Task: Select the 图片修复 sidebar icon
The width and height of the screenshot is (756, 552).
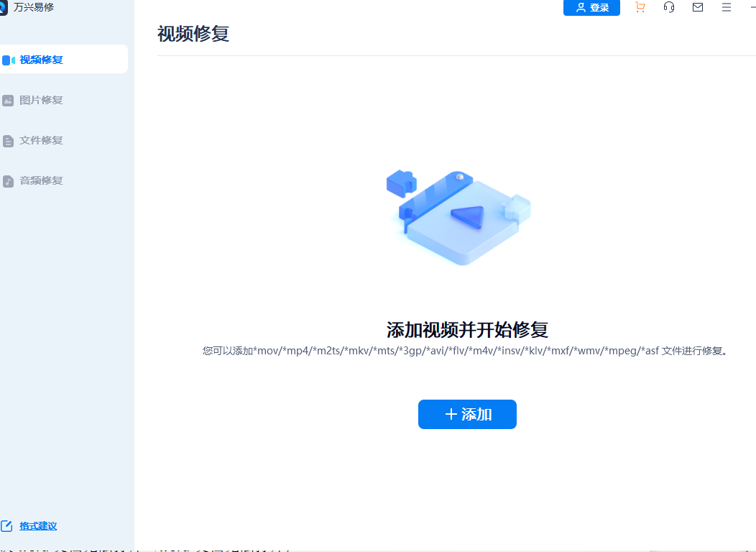Action: 8,100
